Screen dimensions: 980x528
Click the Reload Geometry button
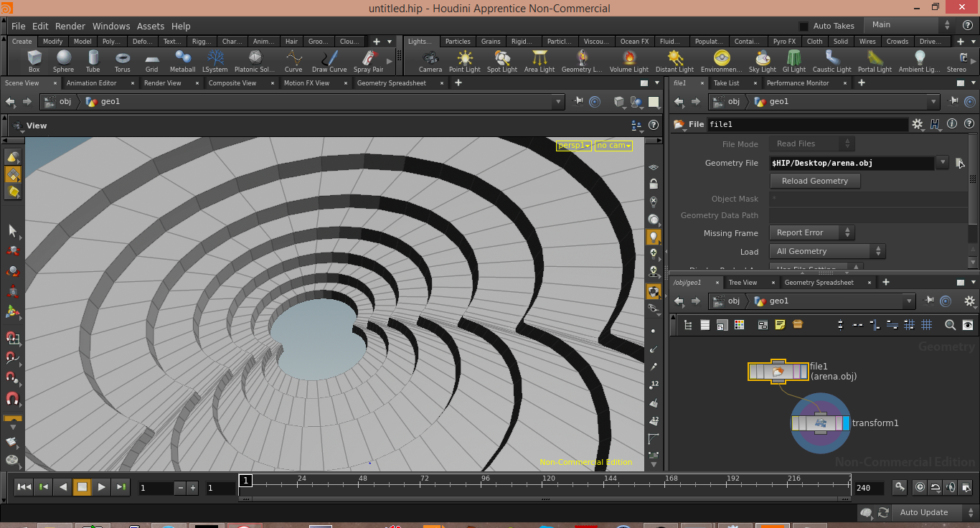click(x=814, y=181)
